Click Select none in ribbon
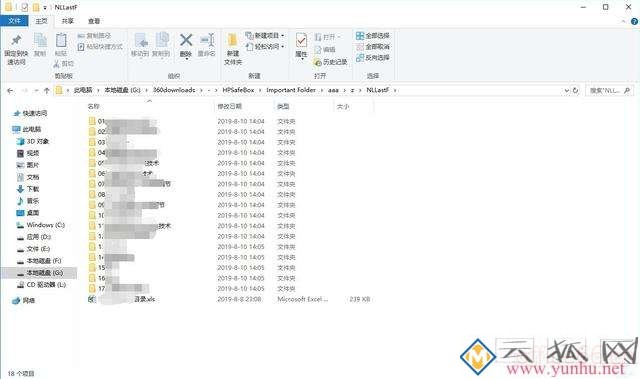The height and width of the screenshot is (379, 640). click(x=373, y=47)
